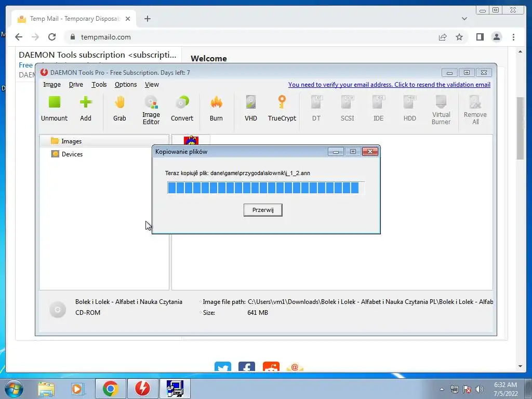
Task: Open the Image menu
Action: tap(52, 85)
